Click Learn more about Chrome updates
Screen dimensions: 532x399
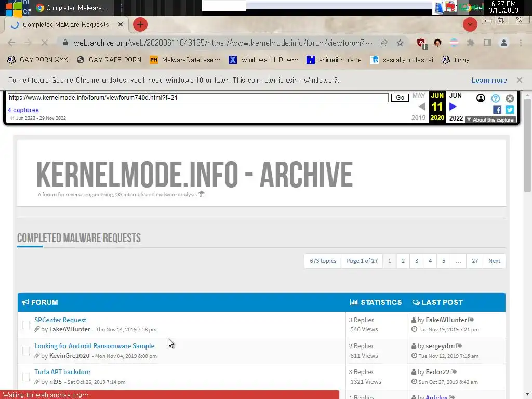[x=489, y=81]
